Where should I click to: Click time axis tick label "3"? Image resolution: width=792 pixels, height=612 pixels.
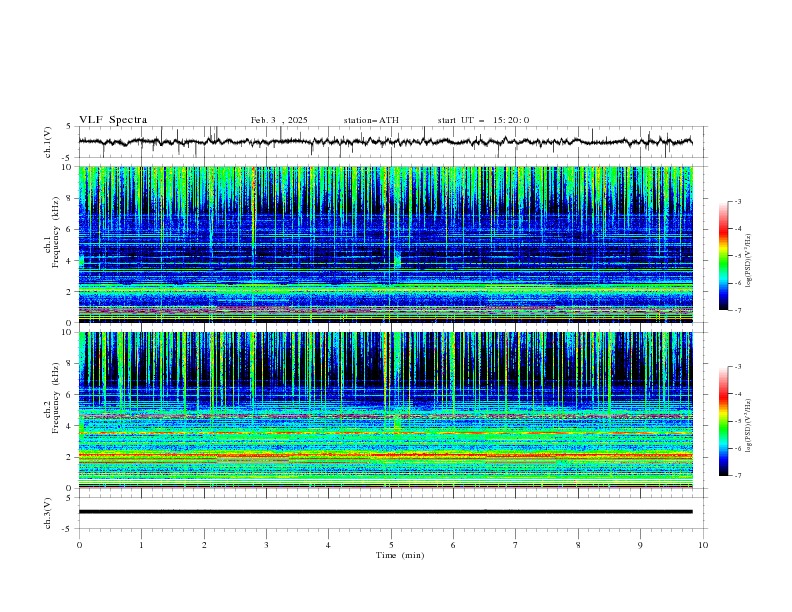click(x=266, y=545)
